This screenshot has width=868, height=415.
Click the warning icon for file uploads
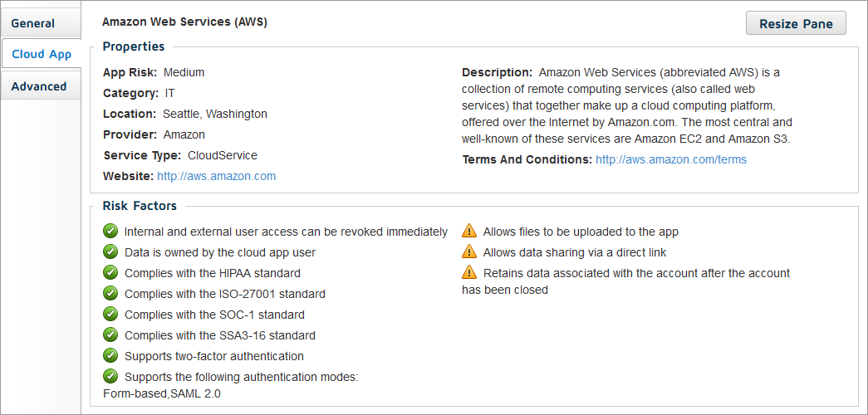click(468, 230)
